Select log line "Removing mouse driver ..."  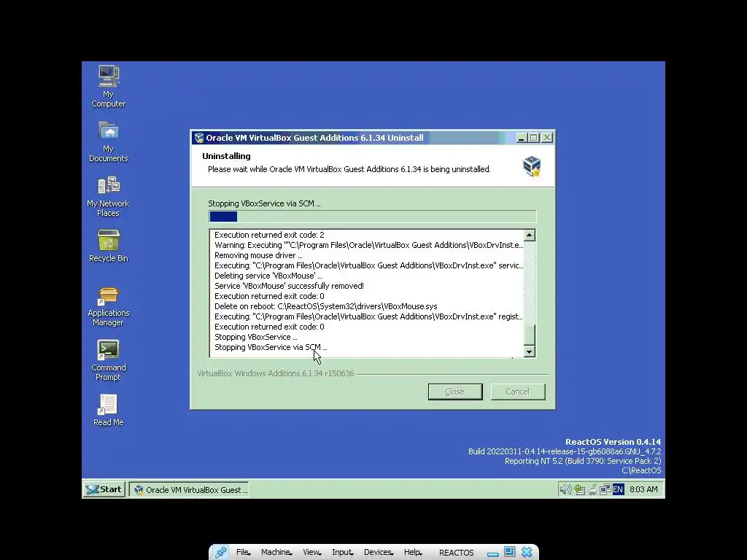coord(258,256)
